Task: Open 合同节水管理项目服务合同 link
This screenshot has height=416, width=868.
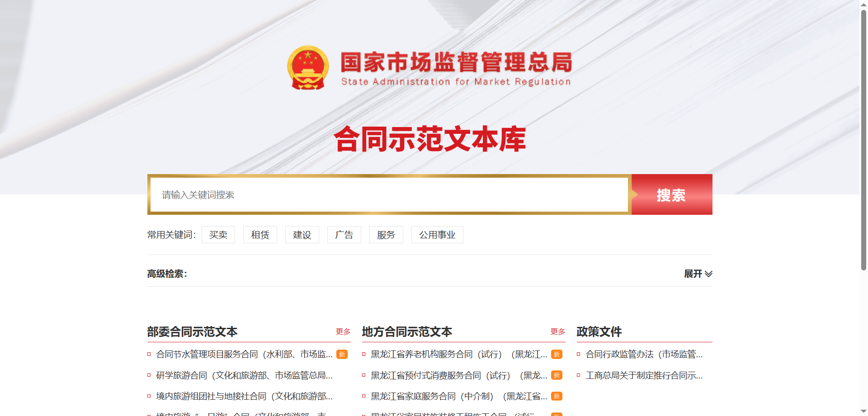Action: 244,355
